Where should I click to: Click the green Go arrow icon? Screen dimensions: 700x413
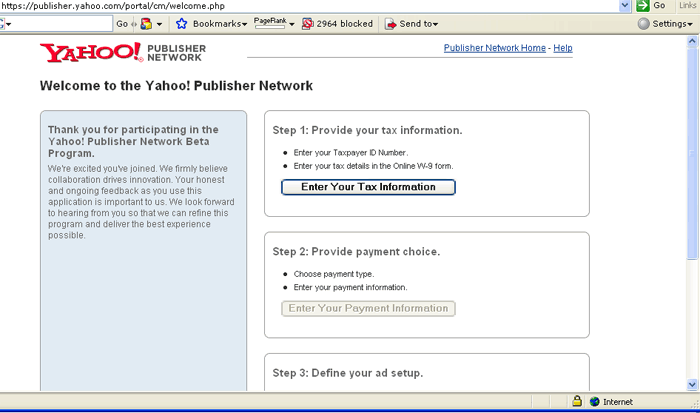(x=643, y=6)
